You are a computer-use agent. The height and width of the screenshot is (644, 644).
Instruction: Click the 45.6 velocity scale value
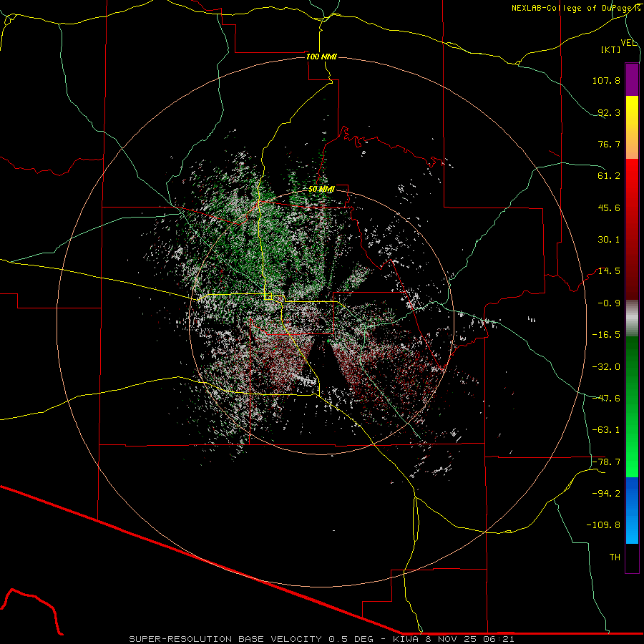tap(609, 208)
